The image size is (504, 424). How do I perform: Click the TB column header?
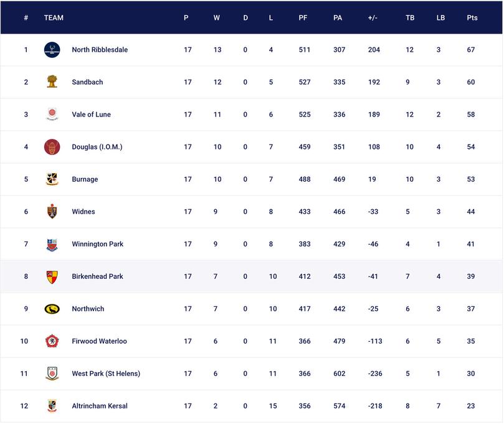[410, 17]
